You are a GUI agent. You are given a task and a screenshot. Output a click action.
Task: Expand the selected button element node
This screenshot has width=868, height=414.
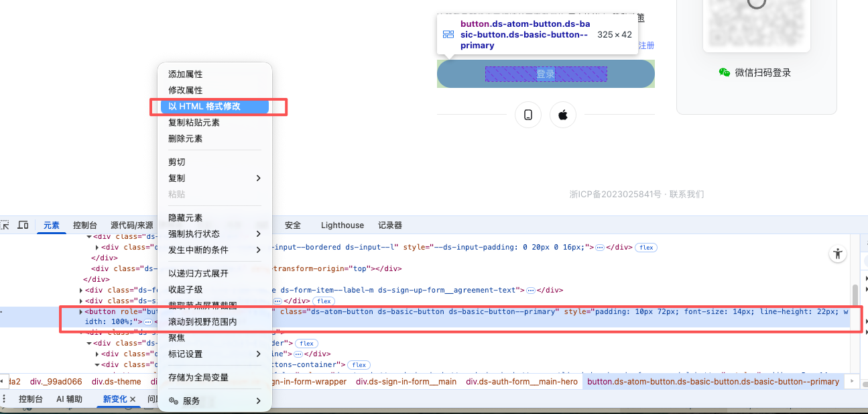(x=82, y=312)
